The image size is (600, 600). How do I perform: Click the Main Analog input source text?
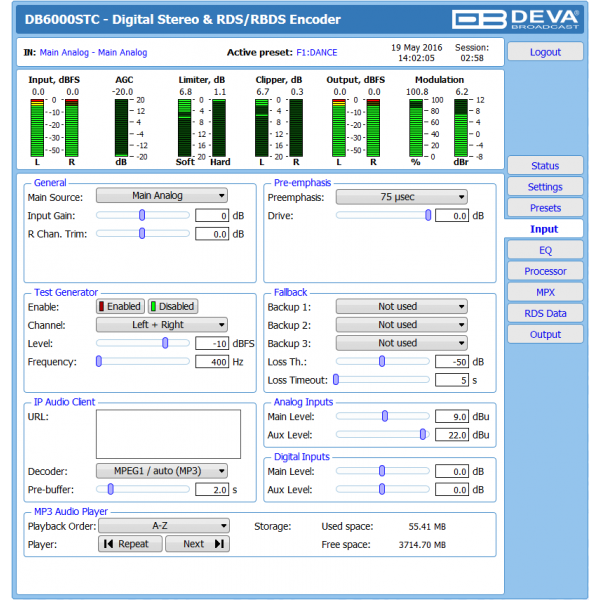coord(93,52)
